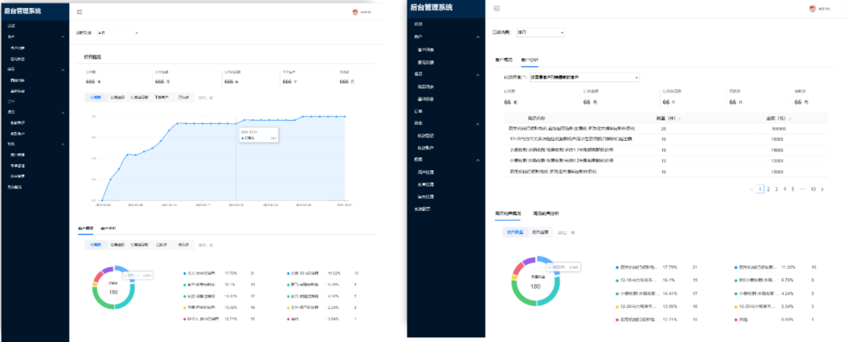The width and height of the screenshot is (868, 342).
Task: Open 收款登记 in right window sidebar
Action: coord(426,135)
